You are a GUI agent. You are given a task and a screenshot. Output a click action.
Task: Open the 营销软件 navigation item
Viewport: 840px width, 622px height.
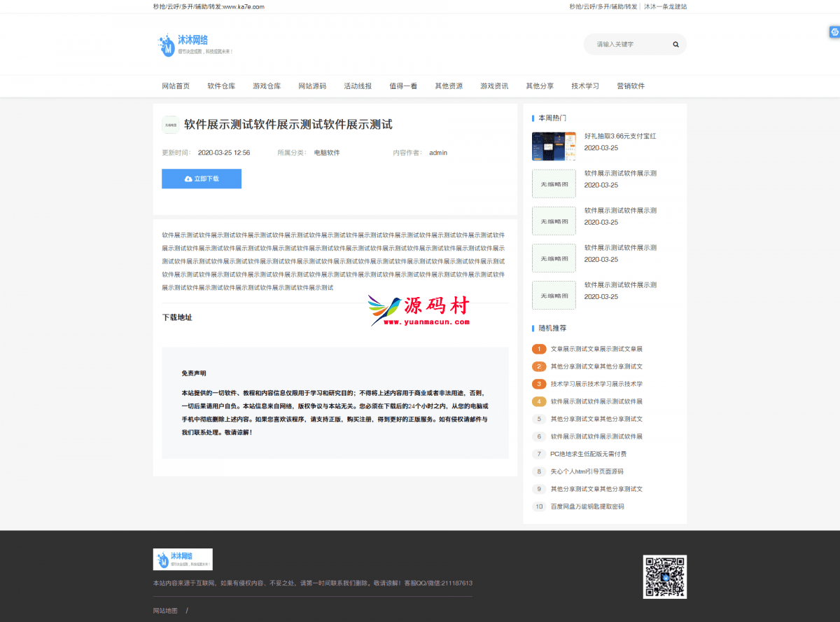tap(631, 86)
